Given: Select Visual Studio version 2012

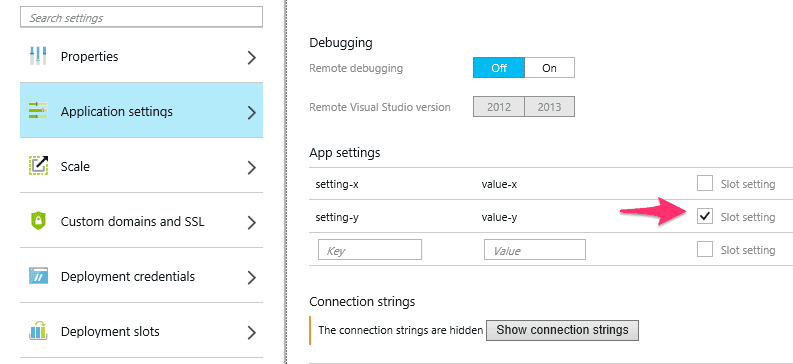Looking at the screenshot, I should coord(499,107).
